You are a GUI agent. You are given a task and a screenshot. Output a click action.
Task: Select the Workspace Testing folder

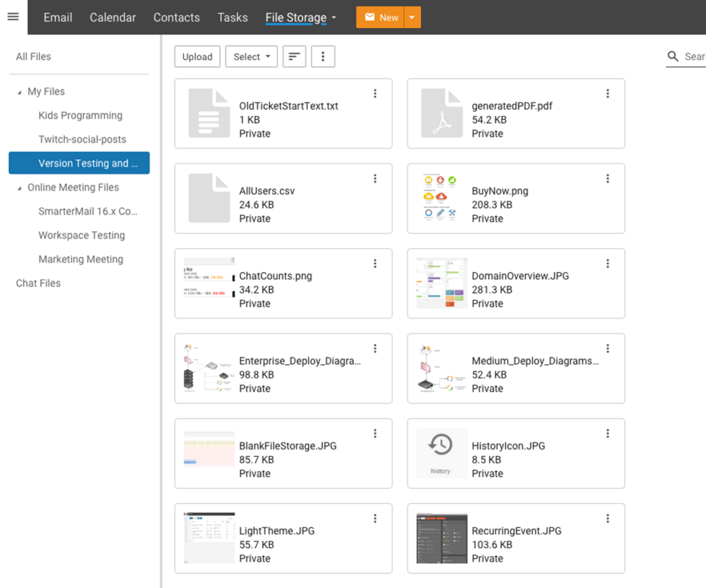point(81,235)
